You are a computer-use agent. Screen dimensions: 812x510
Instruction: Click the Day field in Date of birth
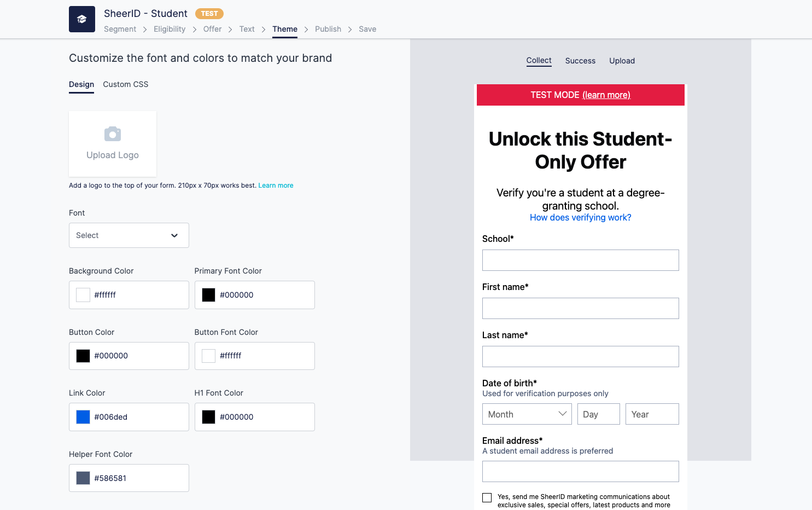click(x=598, y=414)
